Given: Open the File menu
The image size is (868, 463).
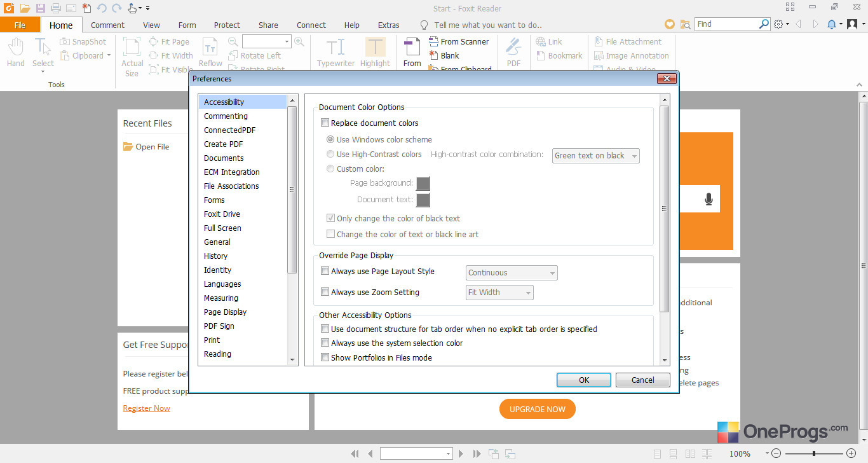Looking at the screenshot, I should 20,25.
